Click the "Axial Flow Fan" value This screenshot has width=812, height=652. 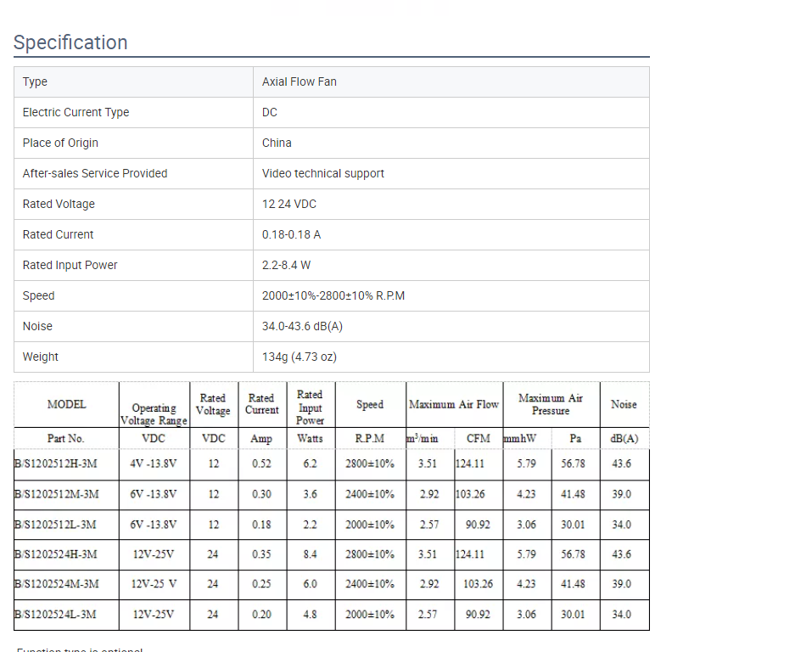point(300,81)
